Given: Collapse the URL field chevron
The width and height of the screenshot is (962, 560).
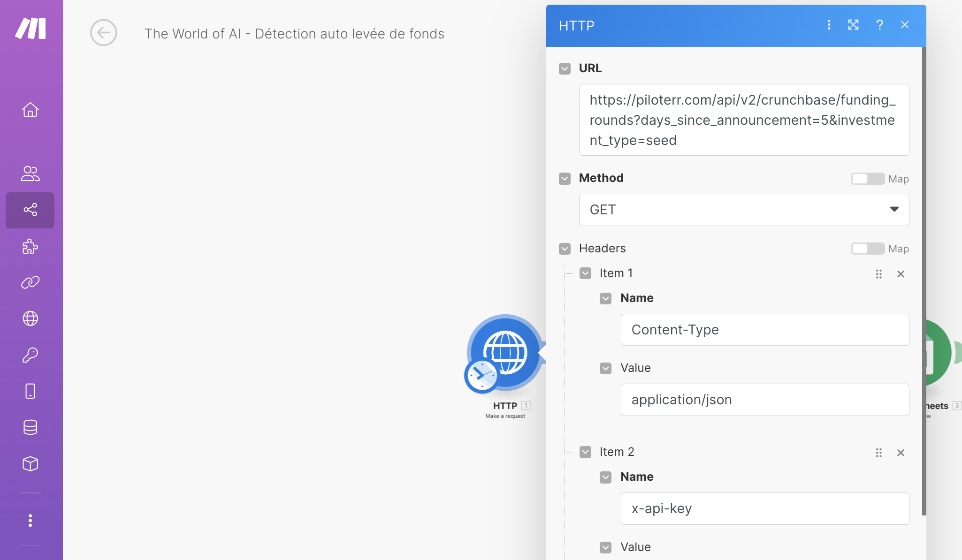Looking at the screenshot, I should click(x=565, y=68).
